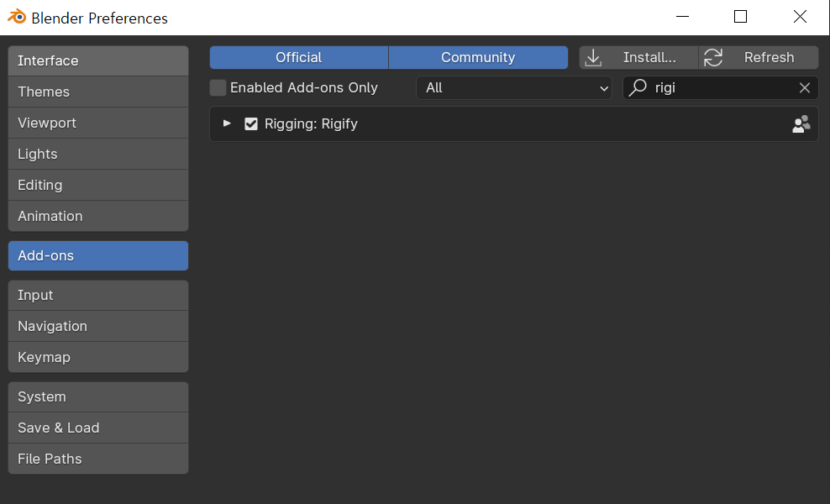This screenshot has width=830, height=504.
Task: Open the Interface preferences tab
Action: click(98, 60)
